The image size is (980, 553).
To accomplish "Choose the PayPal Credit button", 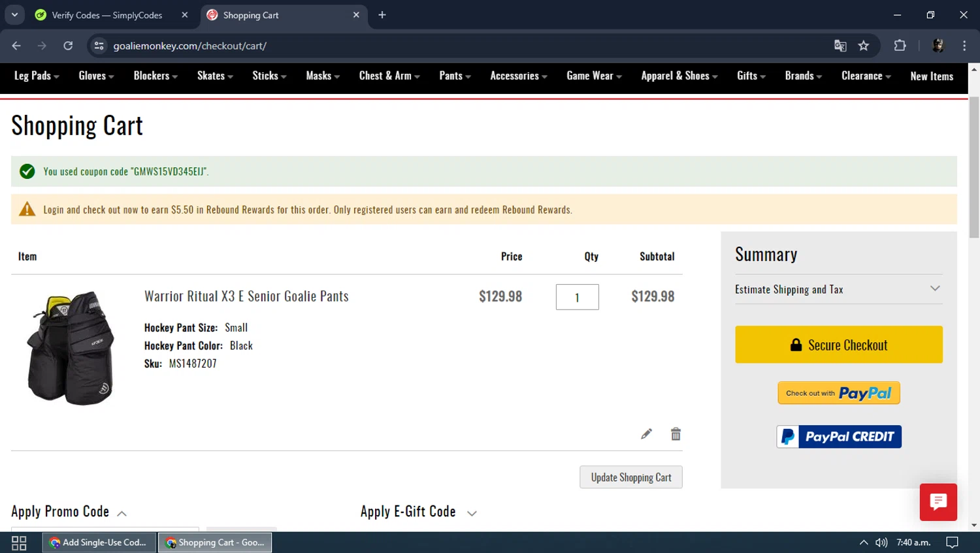I will pos(839,437).
